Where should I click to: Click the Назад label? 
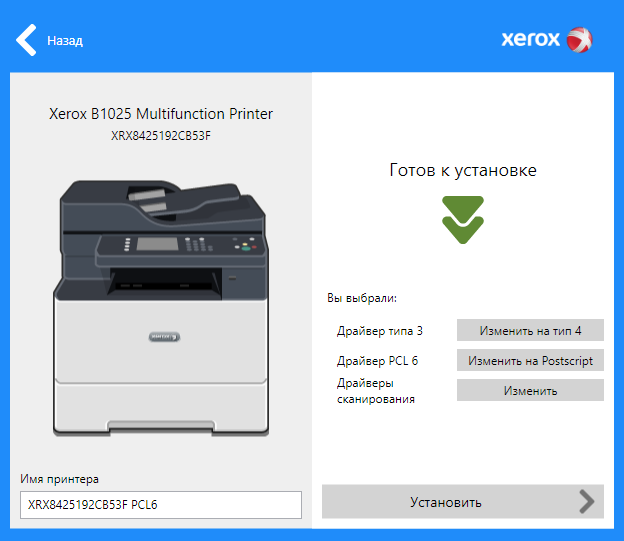click(65, 41)
